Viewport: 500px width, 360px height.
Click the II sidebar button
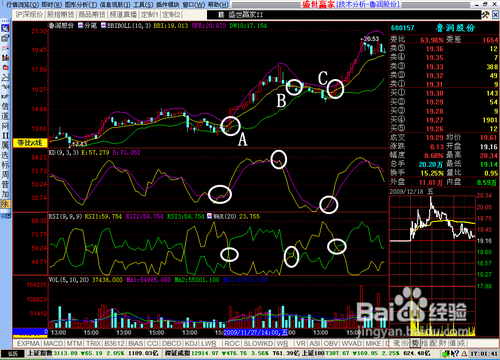[x=5, y=136]
